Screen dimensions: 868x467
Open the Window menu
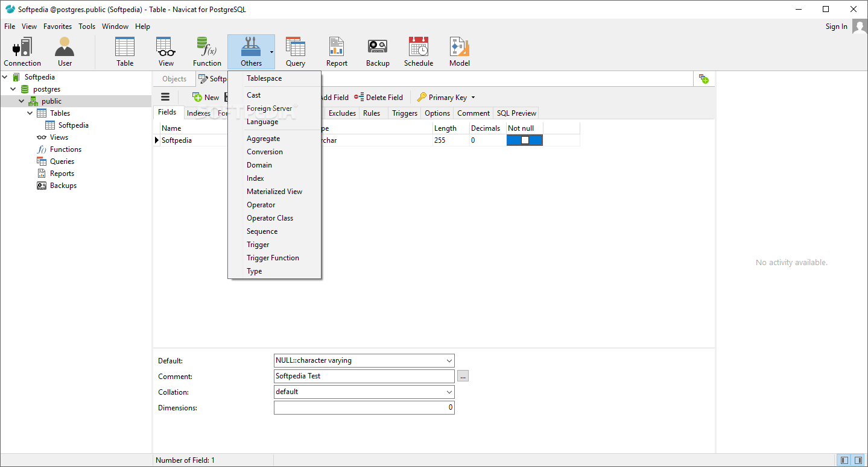click(x=115, y=27)
